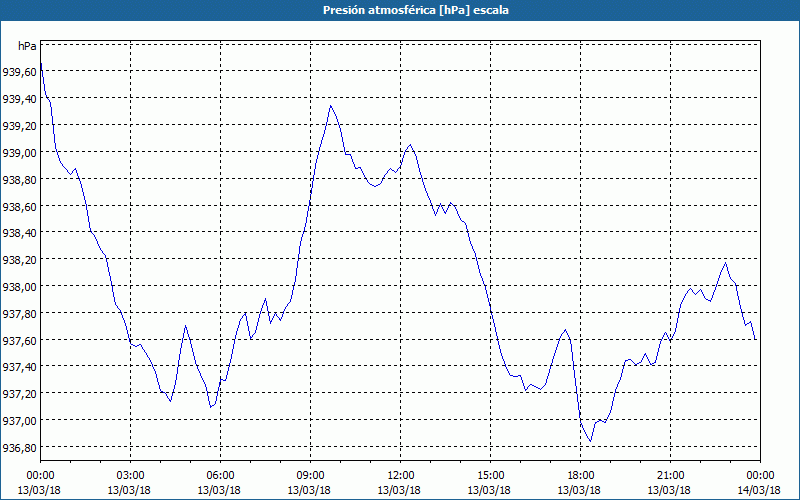Click the 939,60 value on the pressure axis
Image resolution: width=800 pixels, height=500 pixels.
coord(19,72)
